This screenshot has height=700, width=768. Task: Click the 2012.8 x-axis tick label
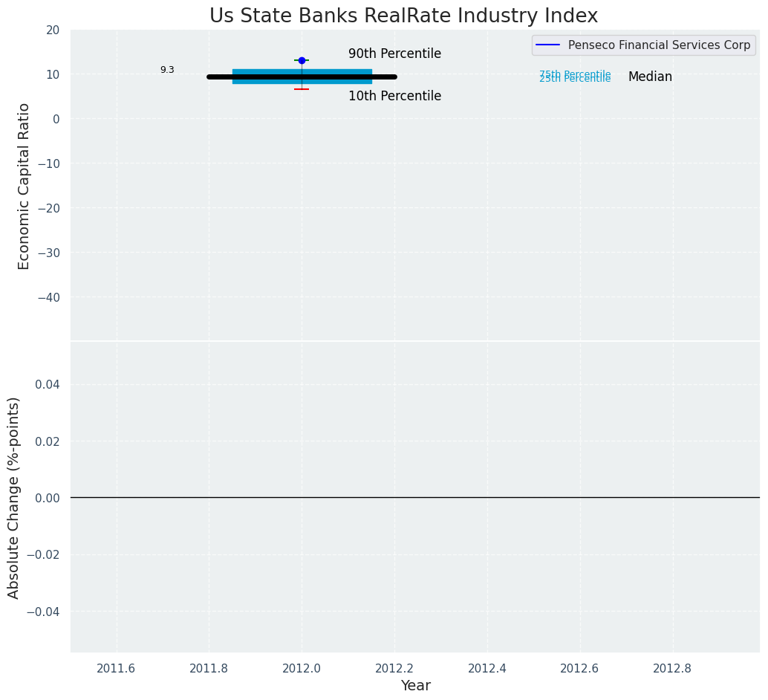coord(672,668)
